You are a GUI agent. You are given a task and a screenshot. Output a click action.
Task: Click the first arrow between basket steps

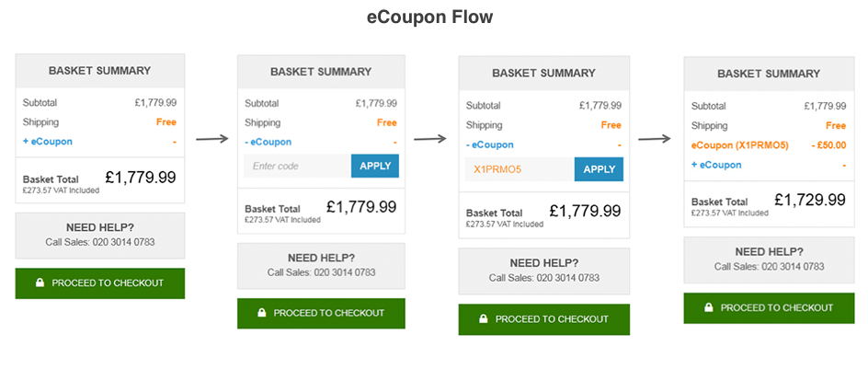tap(212, 139)
